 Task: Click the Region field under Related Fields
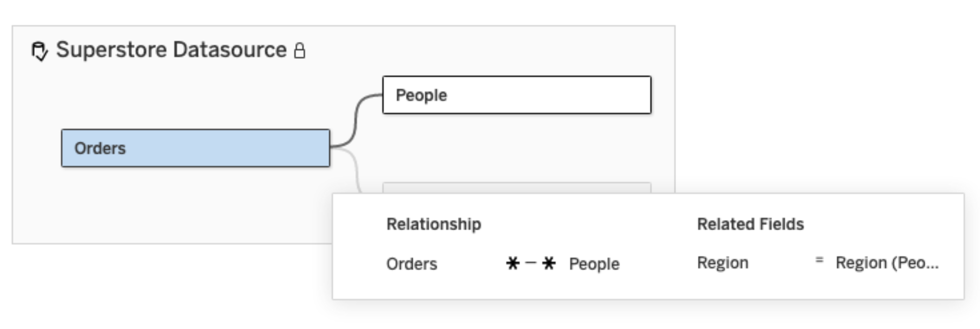point(722,263)
